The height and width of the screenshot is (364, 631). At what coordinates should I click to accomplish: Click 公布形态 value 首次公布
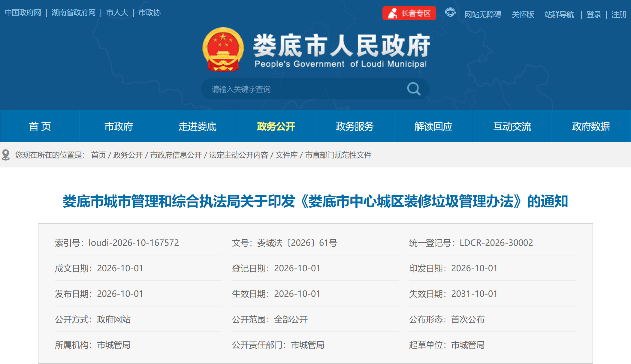click(x=468, y=319)
